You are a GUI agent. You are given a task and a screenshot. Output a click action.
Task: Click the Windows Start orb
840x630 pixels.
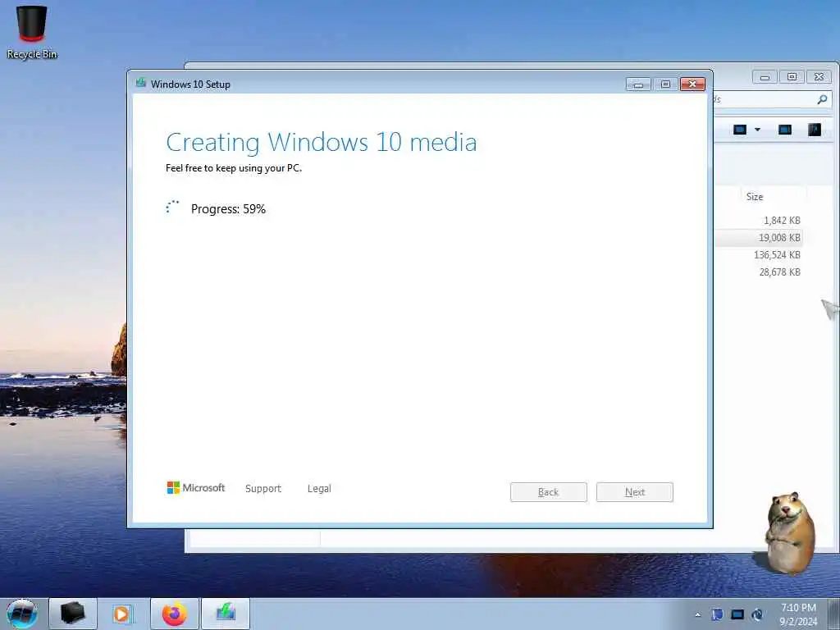click(x=22, y=614)
